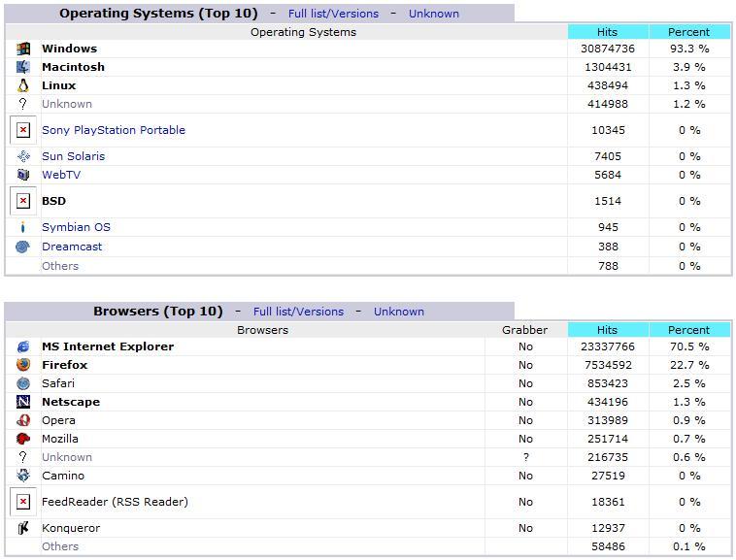Click the Sony PlayStation Portable entry
This screenshot has width=736, height=560.
[114, 130]
